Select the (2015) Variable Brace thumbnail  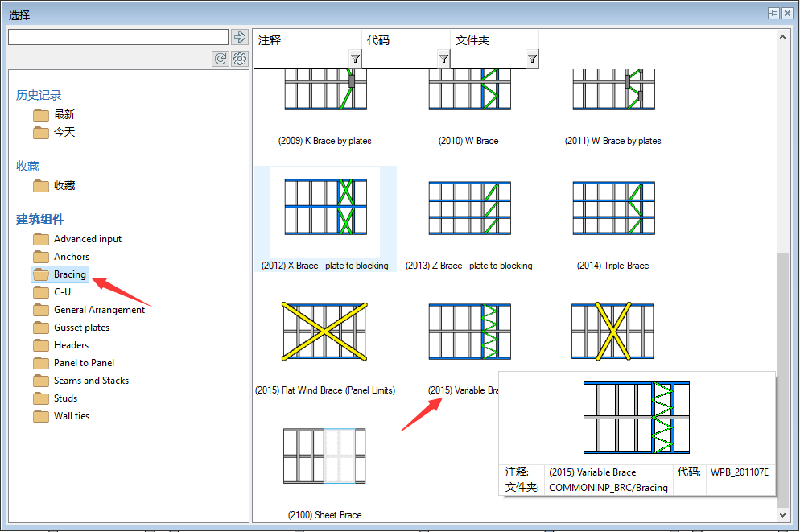pyautogui.click(x=469, y=332)
